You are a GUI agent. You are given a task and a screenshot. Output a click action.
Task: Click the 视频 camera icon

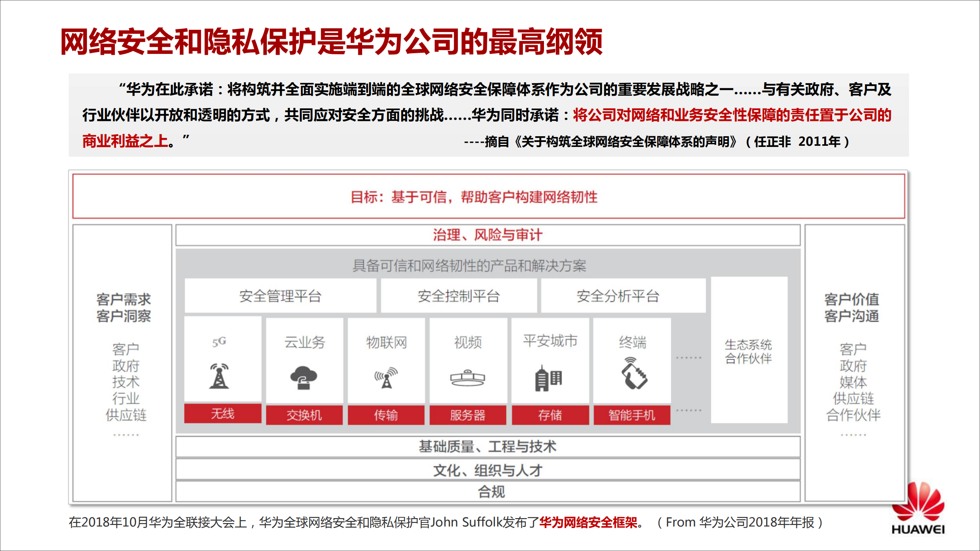pos(468,377)
